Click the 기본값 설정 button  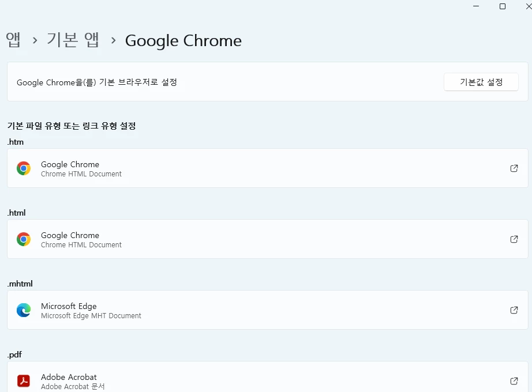(481, 82)
